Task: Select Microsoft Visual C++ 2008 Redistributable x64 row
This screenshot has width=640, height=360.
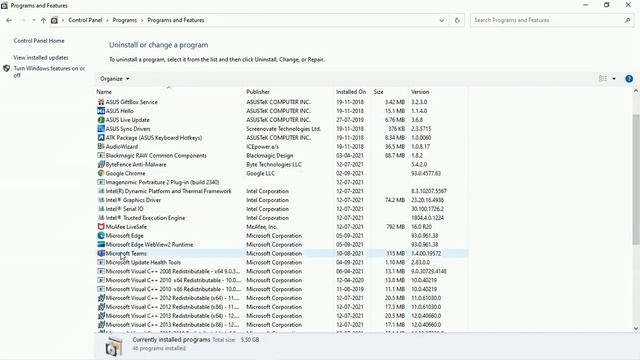Action: (282, 271)
